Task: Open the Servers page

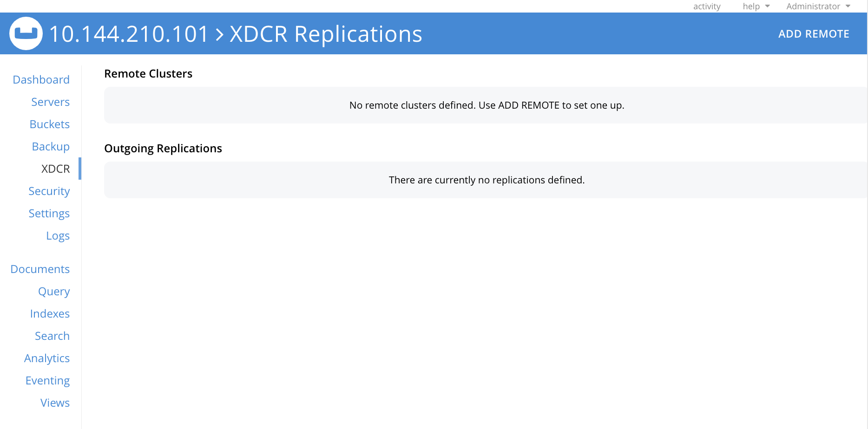Action: click(x=50, y=102)
